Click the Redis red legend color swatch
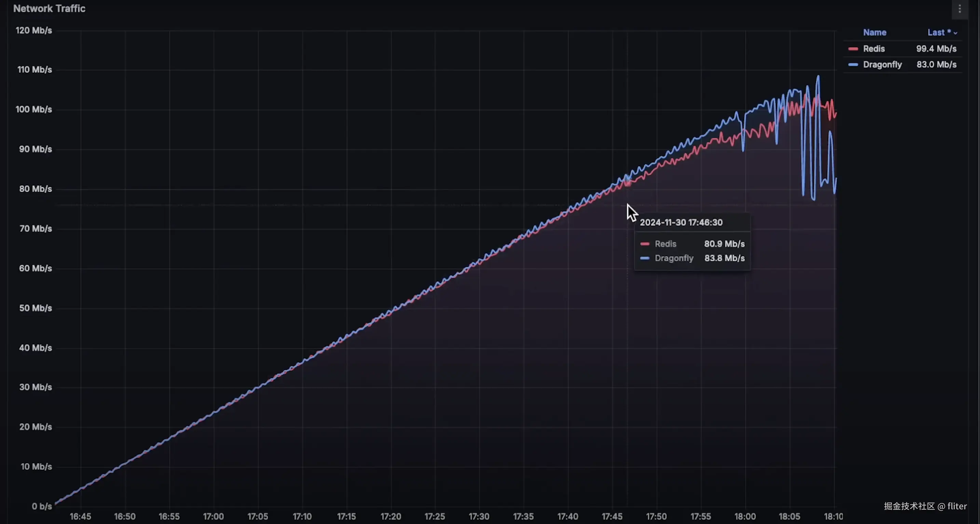 pos(853,49)
